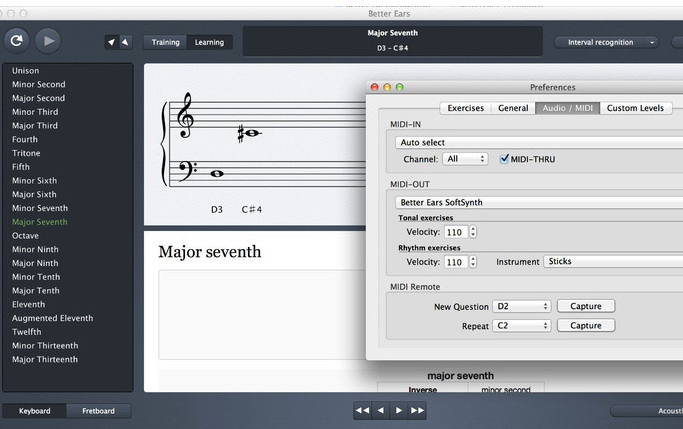Viewport: 683px width, 429px height.
Task: Adjust Tonal exercises velocity stepper
Action: [473, 232]
